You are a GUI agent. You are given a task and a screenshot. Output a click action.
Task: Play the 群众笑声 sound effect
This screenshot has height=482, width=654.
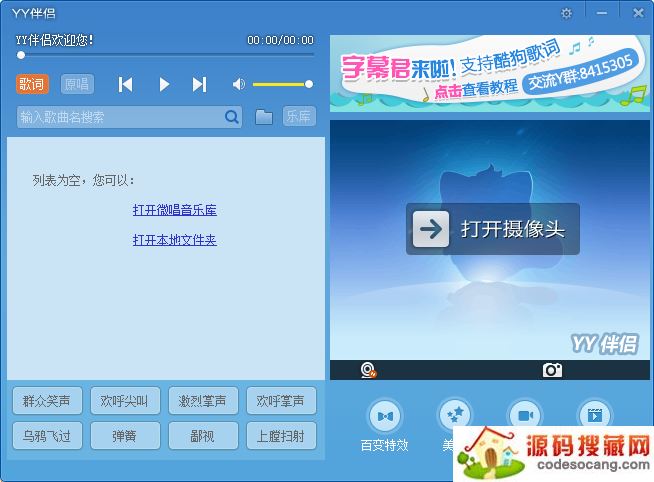(x=47, y=401)
